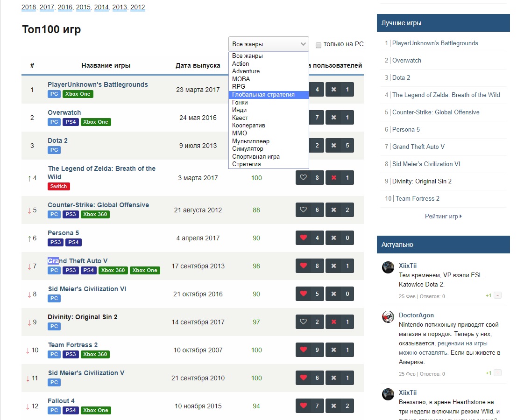Click cross icon on Fallout 4 row

(x=333, y=406)
